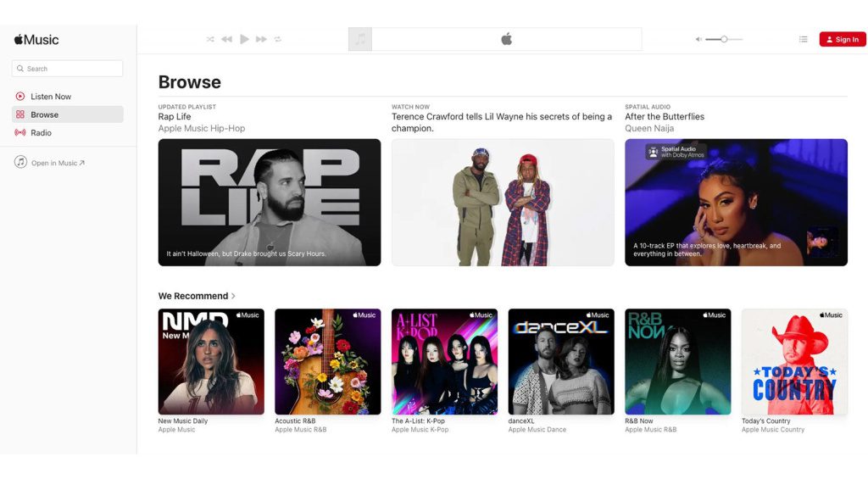
Task: Click the Browse page heading
Action: pyautogui.click(x=190, y=82)
